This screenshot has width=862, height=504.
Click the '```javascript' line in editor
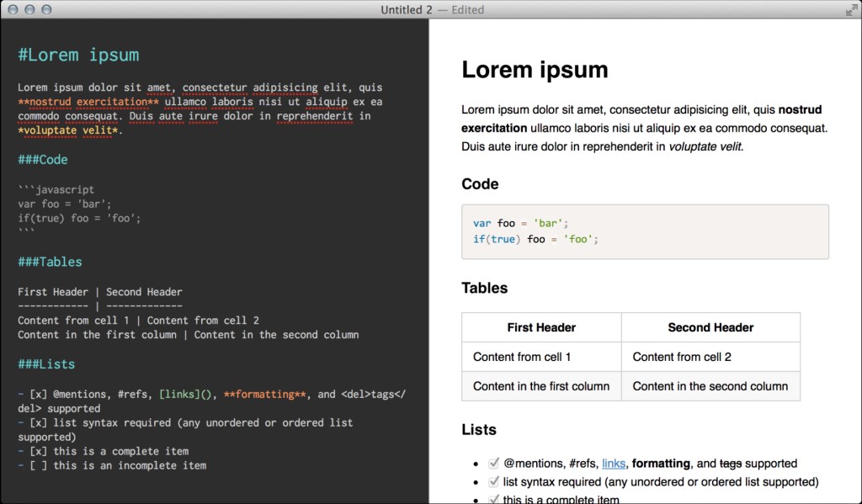pos(56,189)
